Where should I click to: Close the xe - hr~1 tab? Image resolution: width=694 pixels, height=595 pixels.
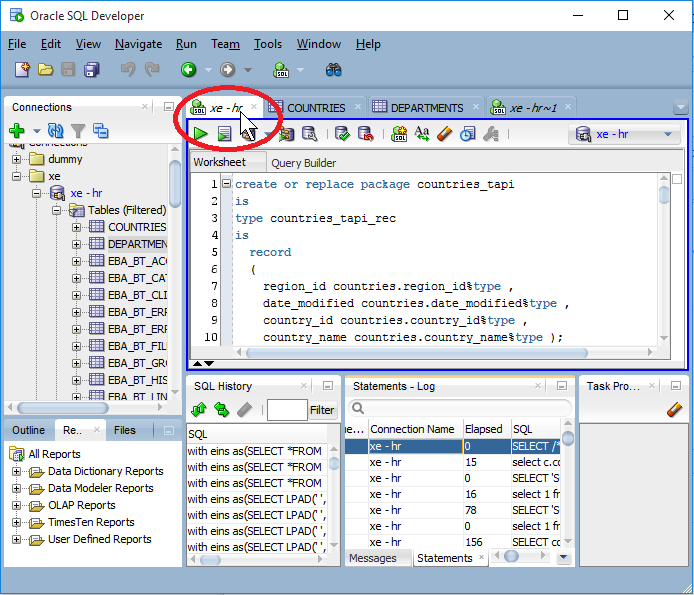pos(568,107)
